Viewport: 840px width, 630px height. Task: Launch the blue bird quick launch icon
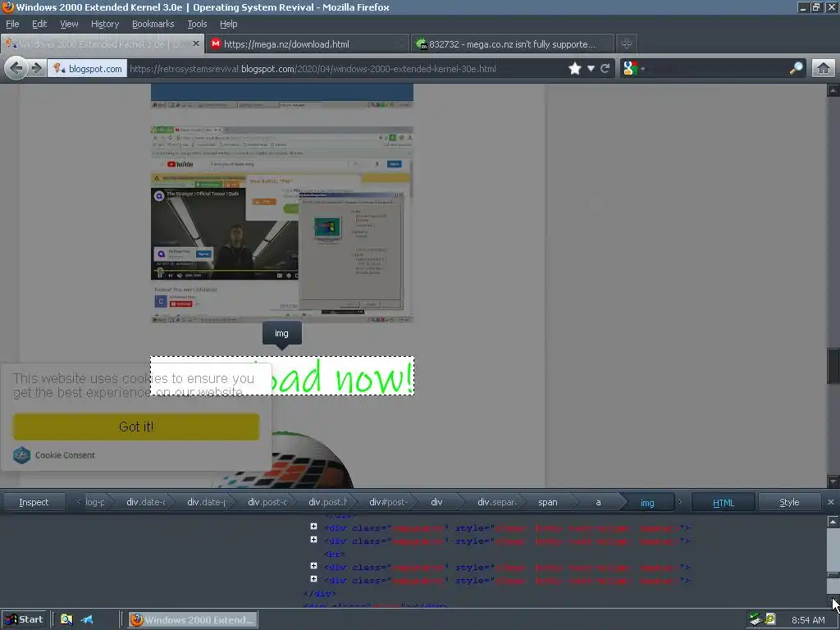[87, 620]
